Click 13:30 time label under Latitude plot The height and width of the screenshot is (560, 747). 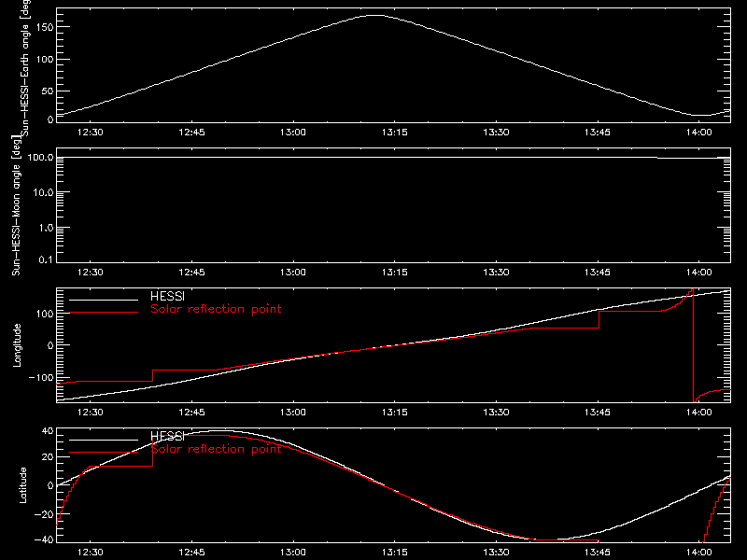(496, 552)
